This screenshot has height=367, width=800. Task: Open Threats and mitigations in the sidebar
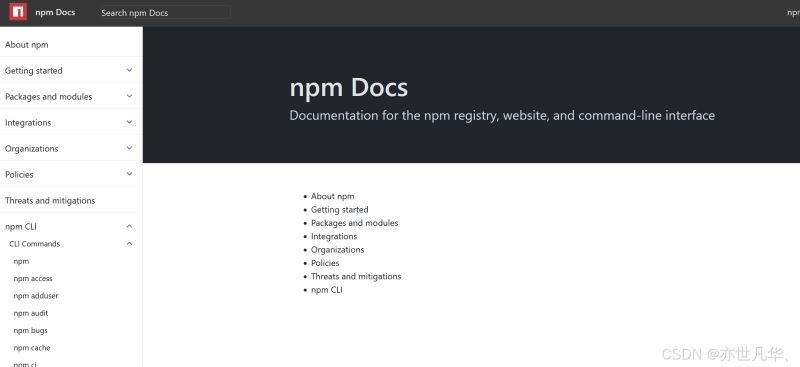coord(50,201)
